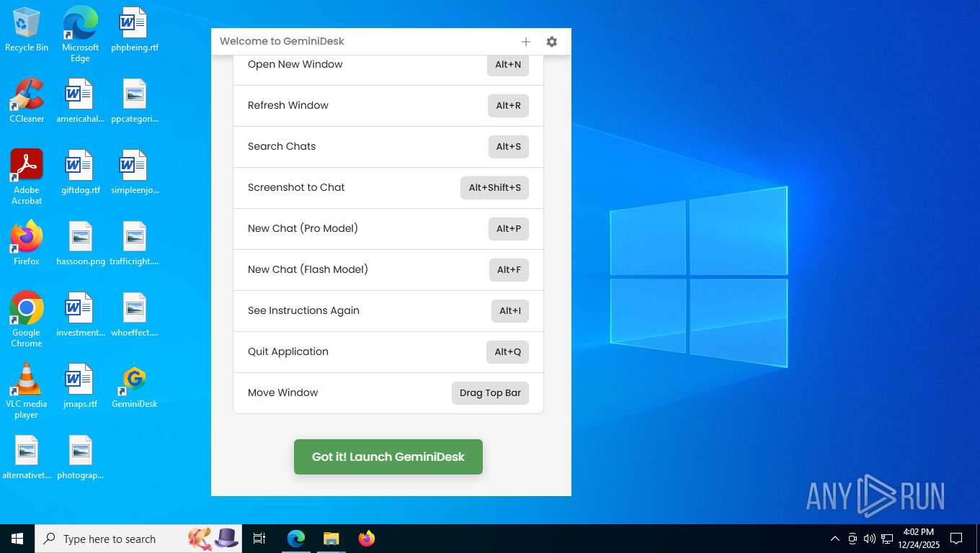
Task: Select the trafficright... image file icon
Action: click(x=135, y=243)
